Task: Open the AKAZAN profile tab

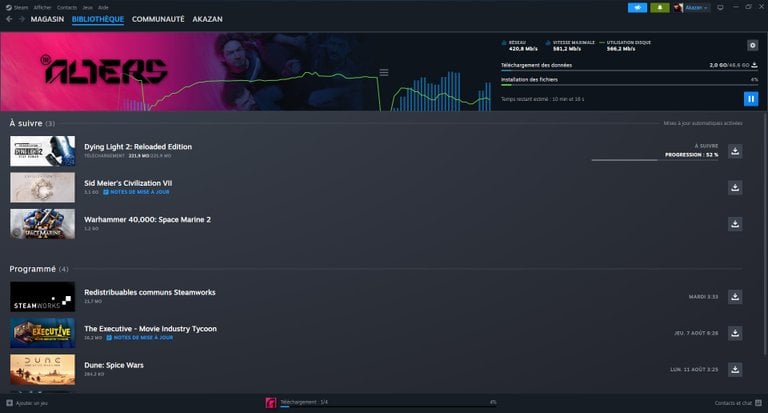Action: click(x=207, y=19)
